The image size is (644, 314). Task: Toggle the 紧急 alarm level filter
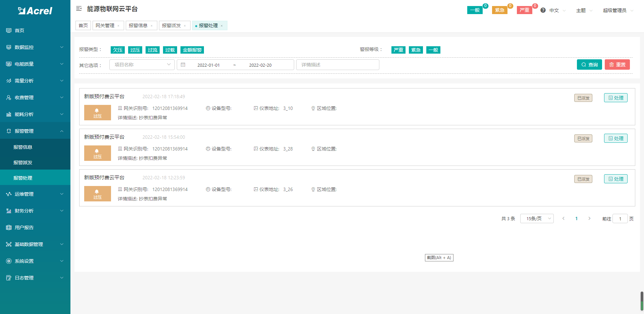tap(416, 50)
